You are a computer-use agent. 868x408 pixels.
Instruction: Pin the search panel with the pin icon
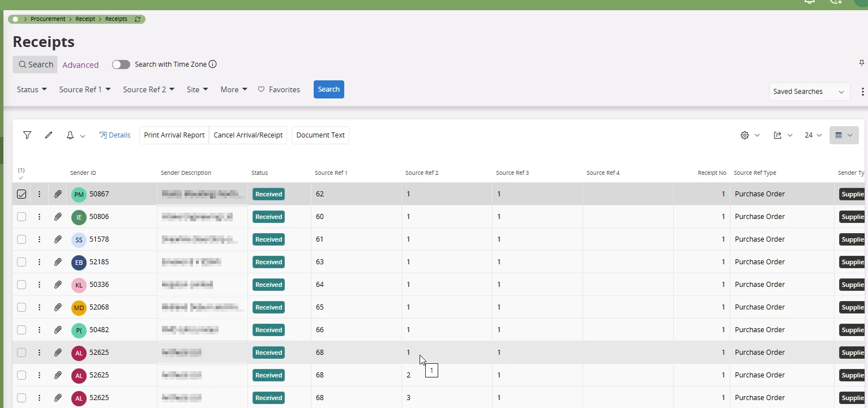point(862,63)
